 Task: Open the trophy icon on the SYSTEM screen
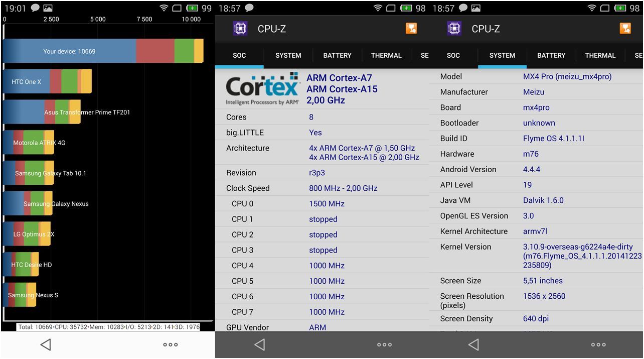[x=625, y=29]
